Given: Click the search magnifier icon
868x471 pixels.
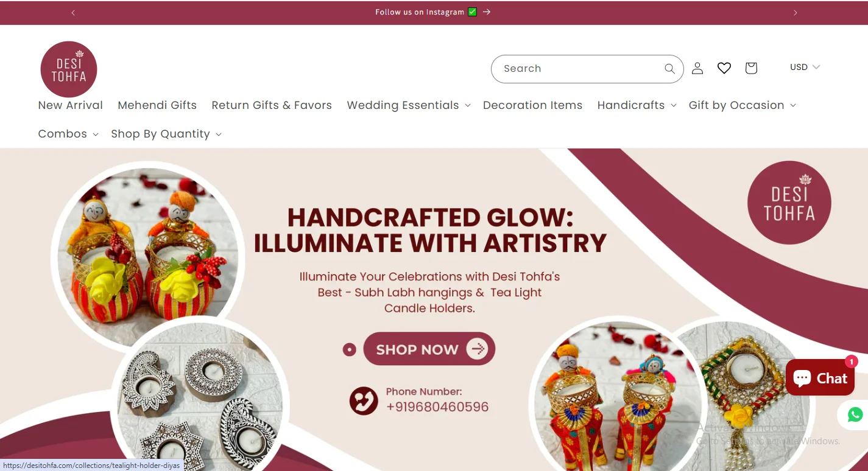Looking at the screenshot, I should 669,69.
